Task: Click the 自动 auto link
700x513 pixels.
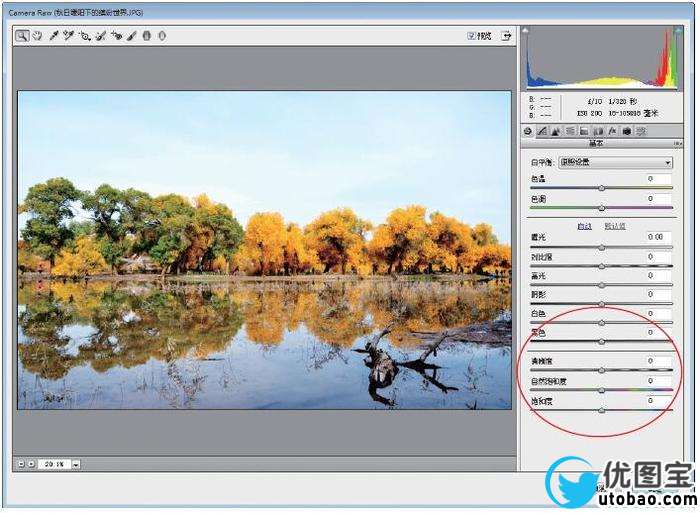Action: pos(584,226)
